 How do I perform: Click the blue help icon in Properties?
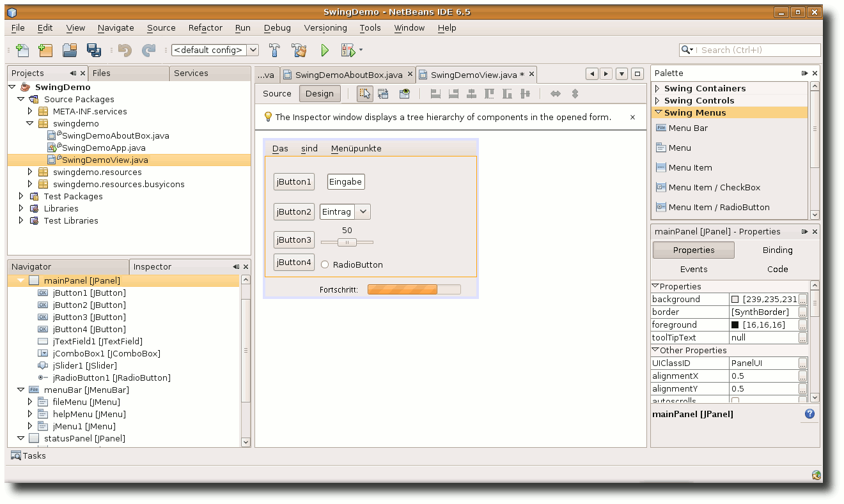click(810, 414)
